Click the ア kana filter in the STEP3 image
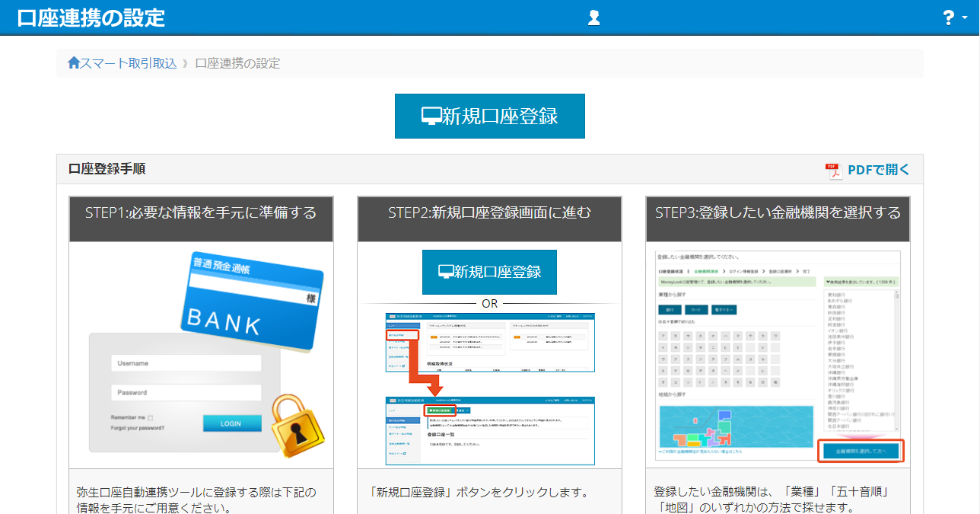The image size is (980, 514). (x=663, y=335)
